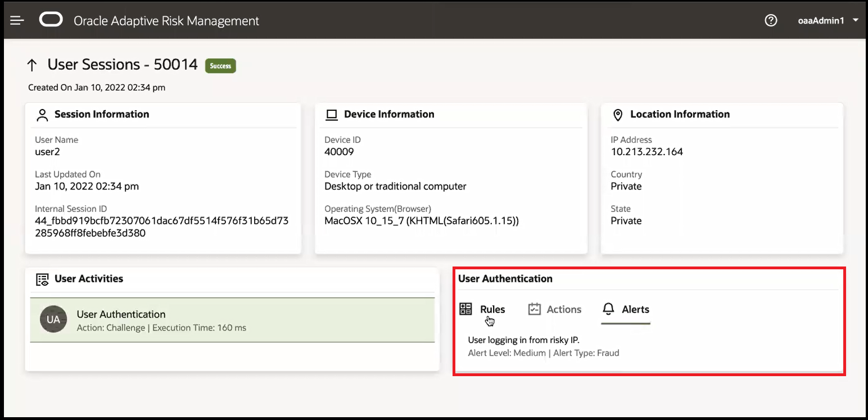Click the Success status badge

220,66
